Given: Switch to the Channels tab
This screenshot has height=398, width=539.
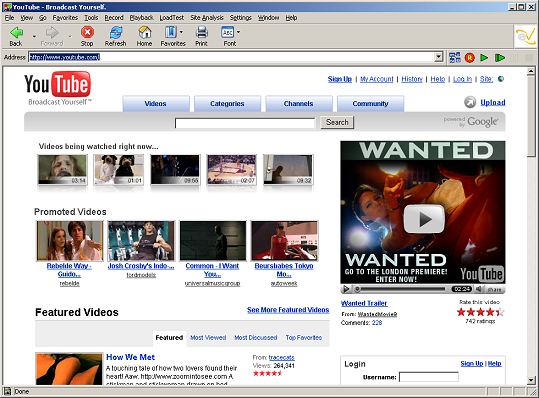Looking at the screenshot, I should [x=299, y=104].
